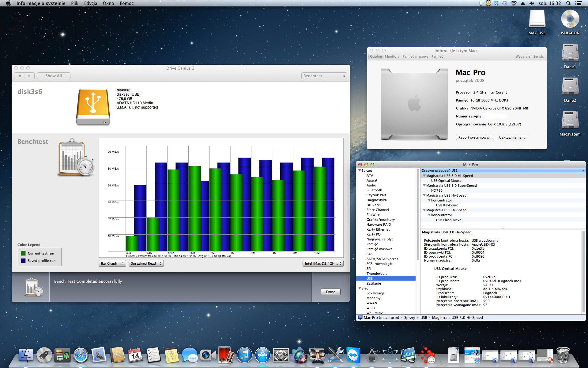Open the Pomoc menu

point(127,3)
